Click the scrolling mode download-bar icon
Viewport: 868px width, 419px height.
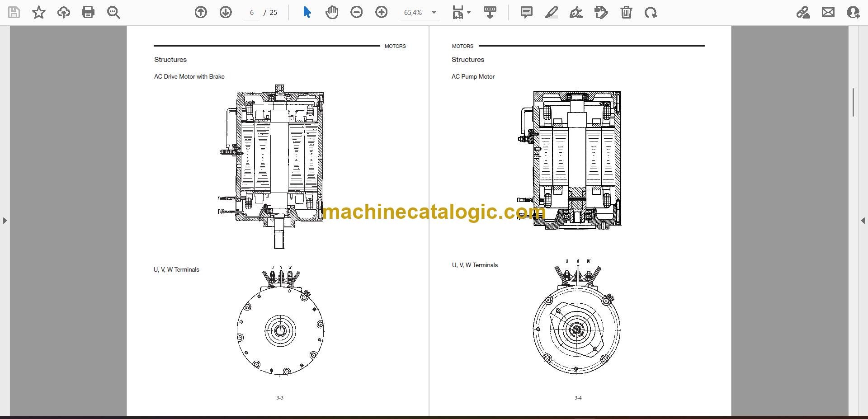[x=490, y=12]
